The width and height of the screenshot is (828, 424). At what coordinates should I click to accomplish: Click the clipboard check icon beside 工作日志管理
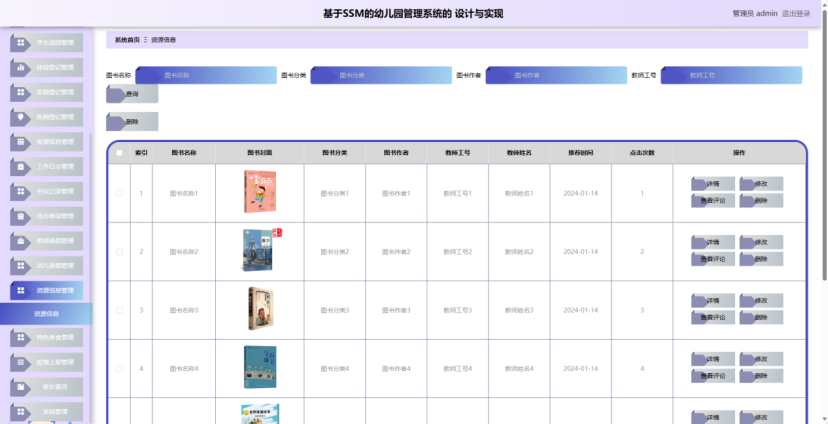(21, 166)
